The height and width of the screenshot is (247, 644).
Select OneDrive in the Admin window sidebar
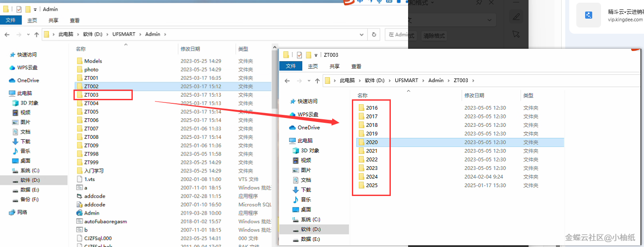coord(28,81)
